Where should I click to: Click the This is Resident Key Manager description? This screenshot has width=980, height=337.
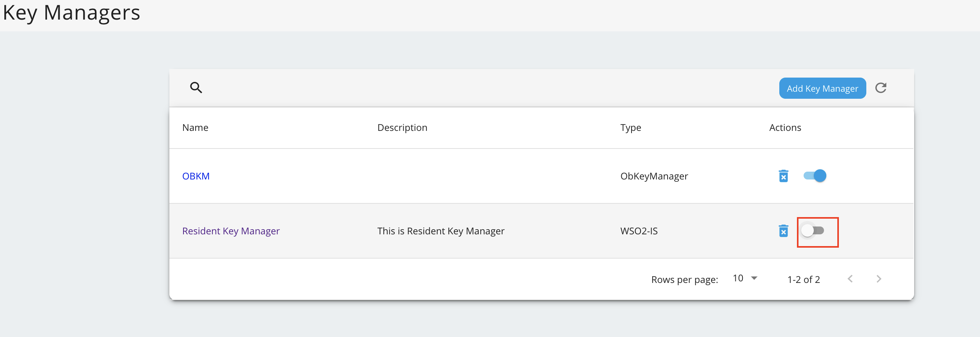pos(441,231)
